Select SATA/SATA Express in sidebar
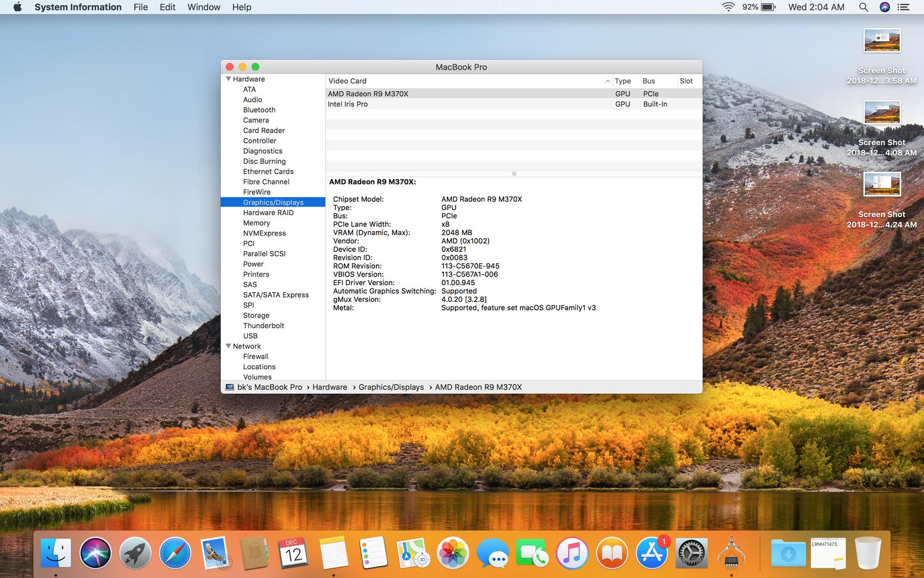The width and height of the screenshot is (924, 578). tap(276, 295)
